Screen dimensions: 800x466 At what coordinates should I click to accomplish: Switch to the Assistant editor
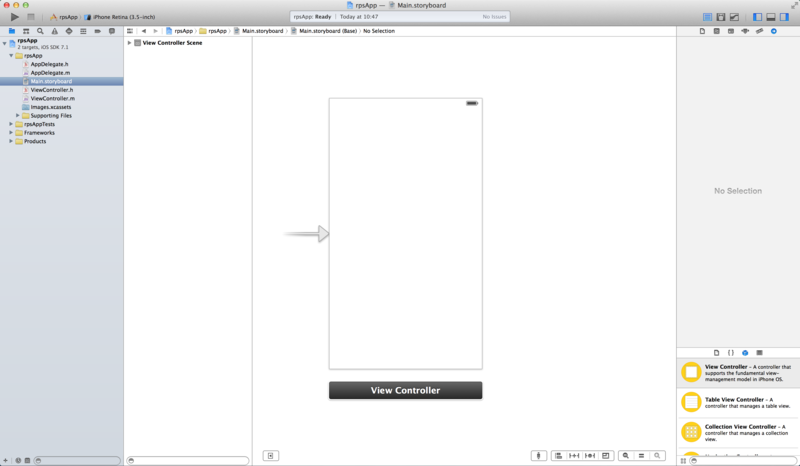[x=721, y=17]
